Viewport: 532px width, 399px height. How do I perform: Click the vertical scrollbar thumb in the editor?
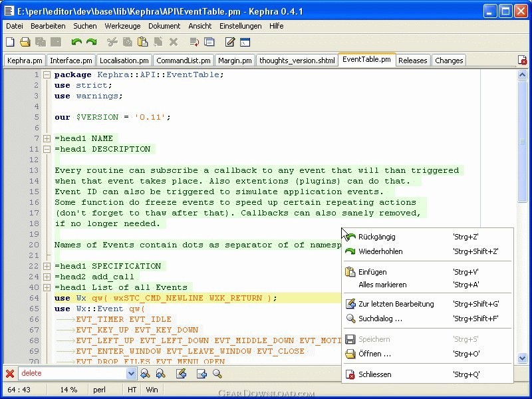[522, 142]
